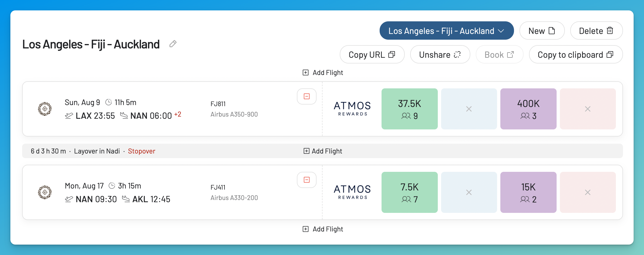
Task: Click the AKL 12:45 arrival plane icon
Action: pos(126,199)
